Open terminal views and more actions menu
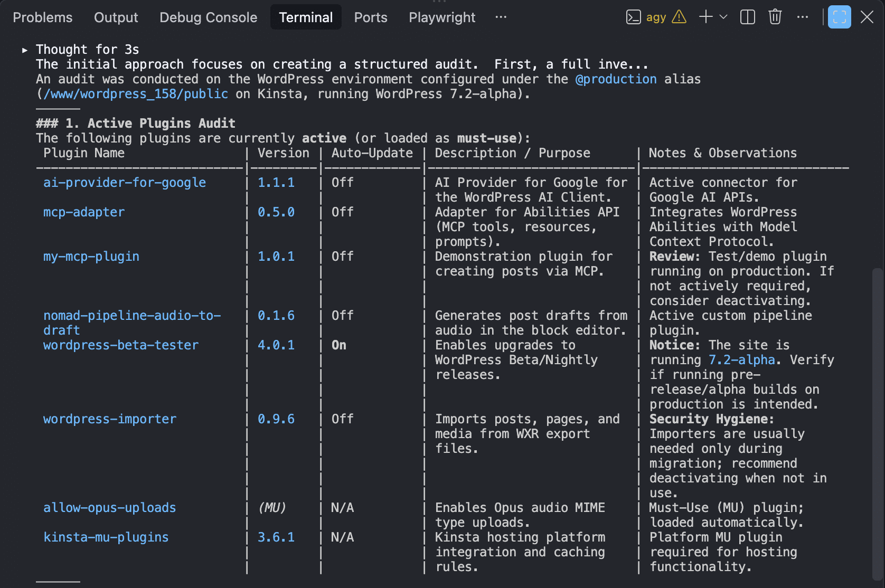The image size is (885, 588). 803,17
